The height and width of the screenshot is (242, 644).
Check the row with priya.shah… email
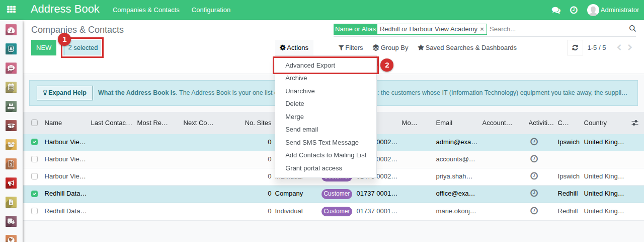point(34,176)
